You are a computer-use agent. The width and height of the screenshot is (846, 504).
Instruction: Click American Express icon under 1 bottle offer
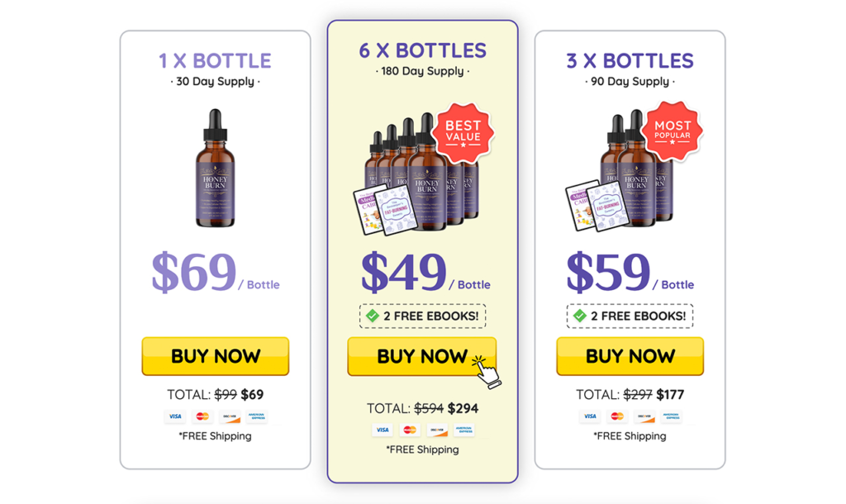(x=256, y=417)
